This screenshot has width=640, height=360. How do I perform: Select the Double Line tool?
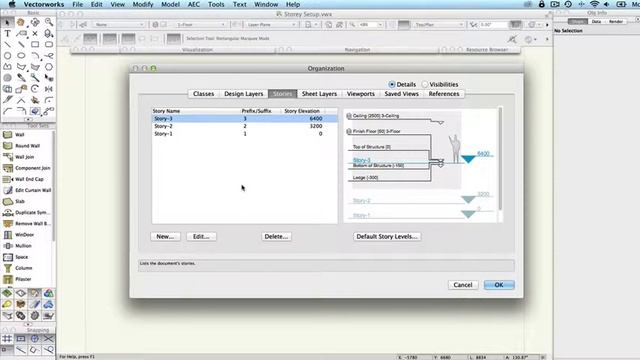(21, 44)
